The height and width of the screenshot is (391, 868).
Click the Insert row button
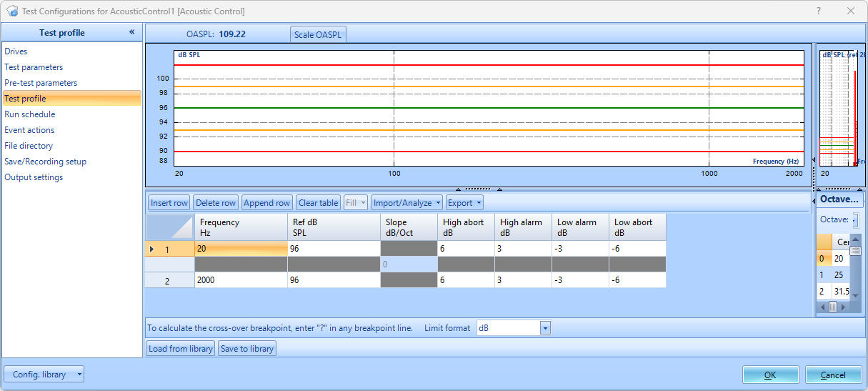coord(169,203)
